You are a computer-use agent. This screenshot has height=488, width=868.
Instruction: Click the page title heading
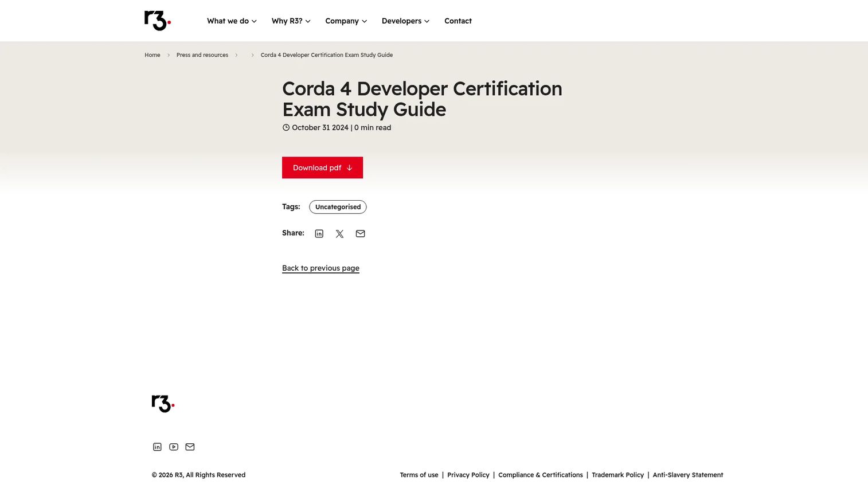pyautogui.click(x=422, y=99)
